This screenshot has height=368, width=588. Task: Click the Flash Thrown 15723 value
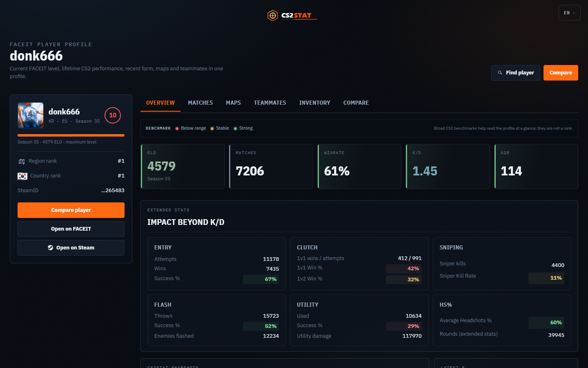point(271,316)
